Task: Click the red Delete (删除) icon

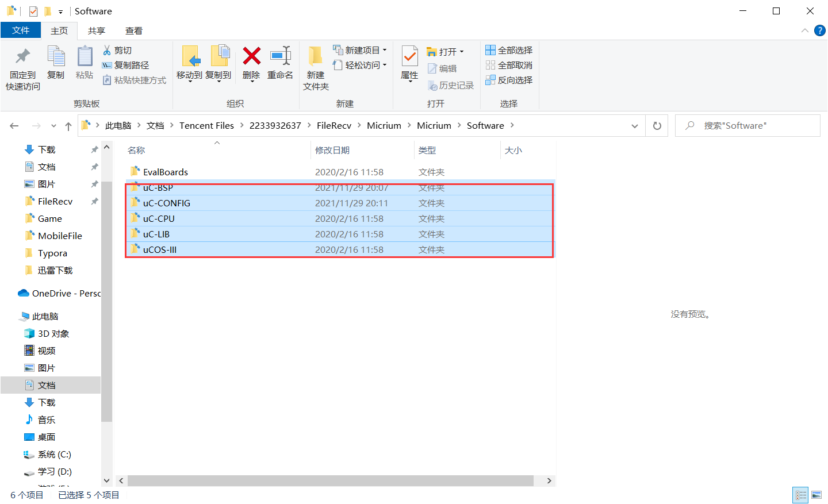Action: click(x=251, y=56)
